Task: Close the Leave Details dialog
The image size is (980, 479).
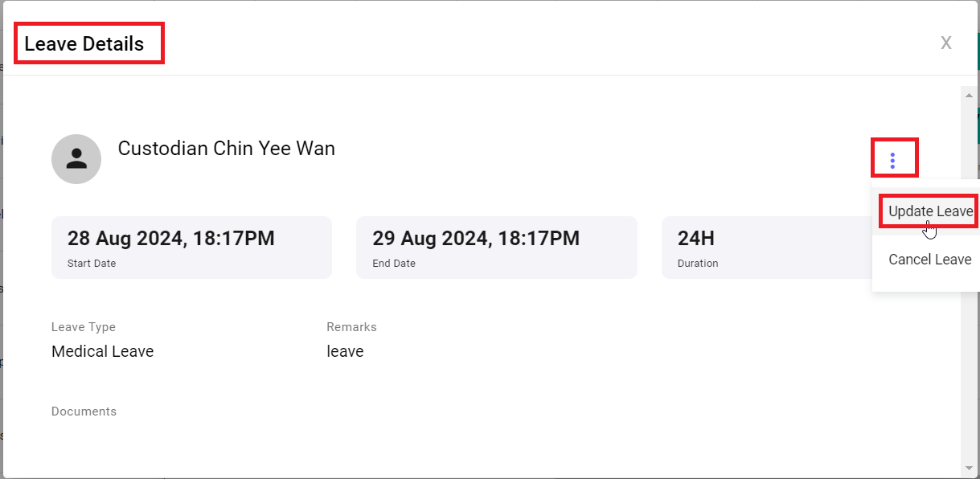Action: [x=946, y=43]
